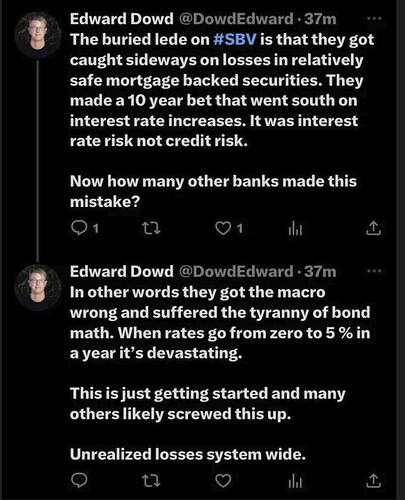View analytics of the first tweet
The image size is (405, 500).
click(x=295, y=229)
